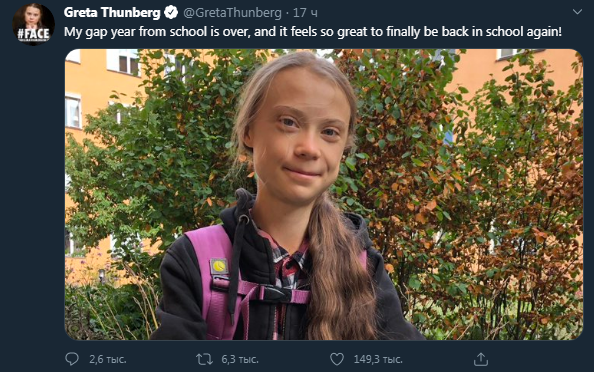Click the 149,3 тыс. likes count
Screen dimensions: 594x372
[378, 359]
